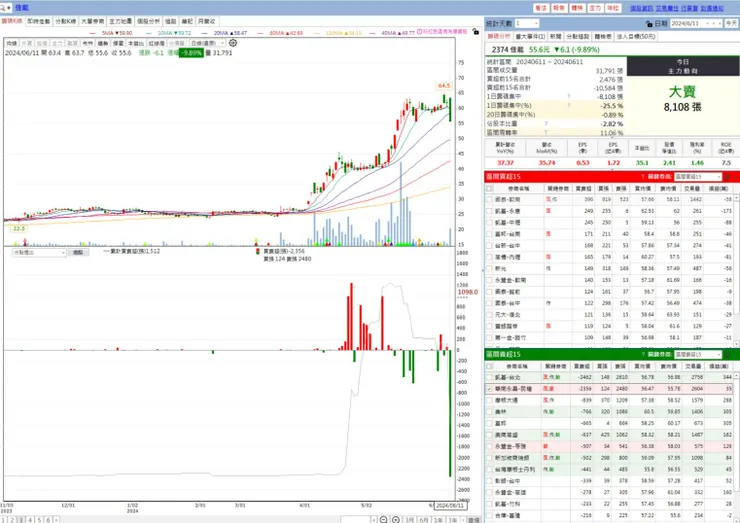Switch to the 個股分析 tab
This screenshot has height=523, width=740.
point(148,21)
